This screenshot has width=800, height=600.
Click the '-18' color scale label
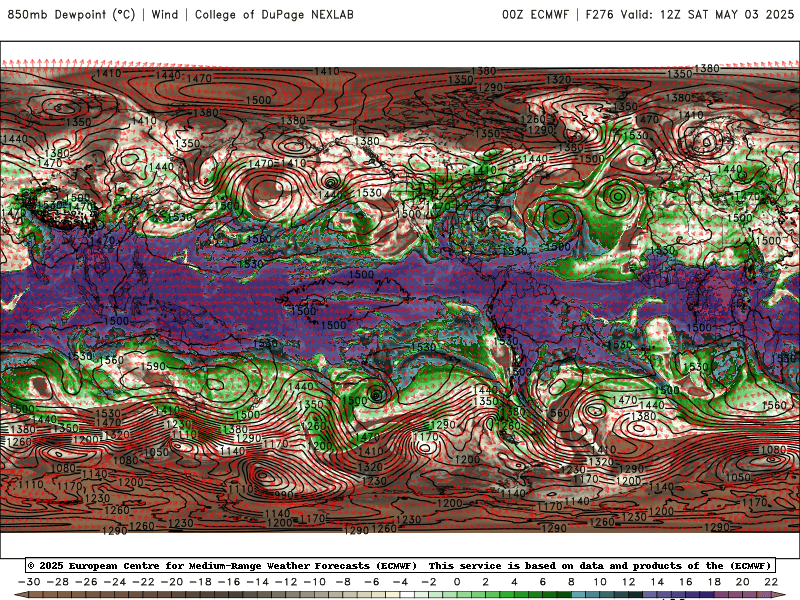(201, 582)
